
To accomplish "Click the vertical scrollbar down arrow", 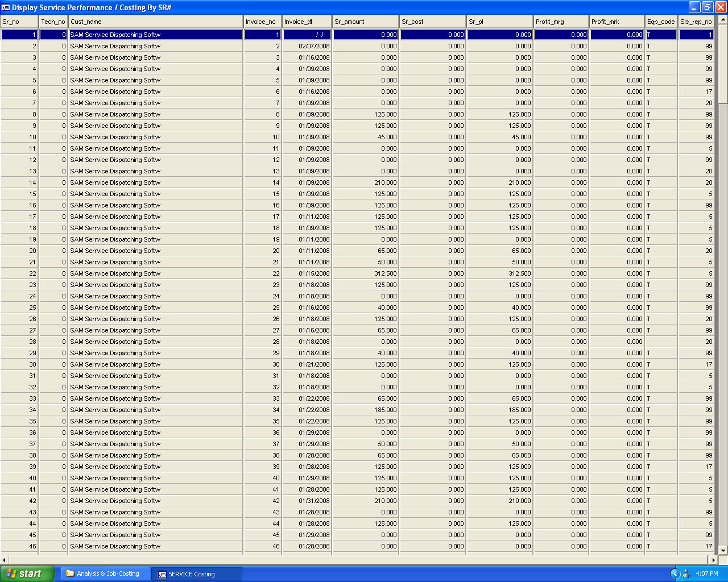I will pyautogui.click(x=723, y=550).
